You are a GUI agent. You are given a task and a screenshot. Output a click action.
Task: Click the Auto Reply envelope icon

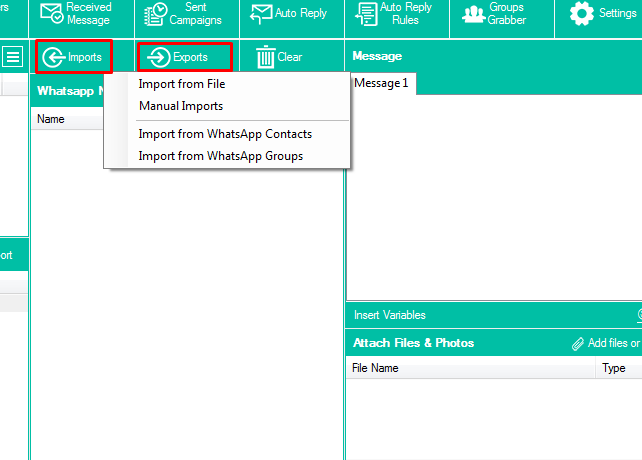tap(261, 14)
